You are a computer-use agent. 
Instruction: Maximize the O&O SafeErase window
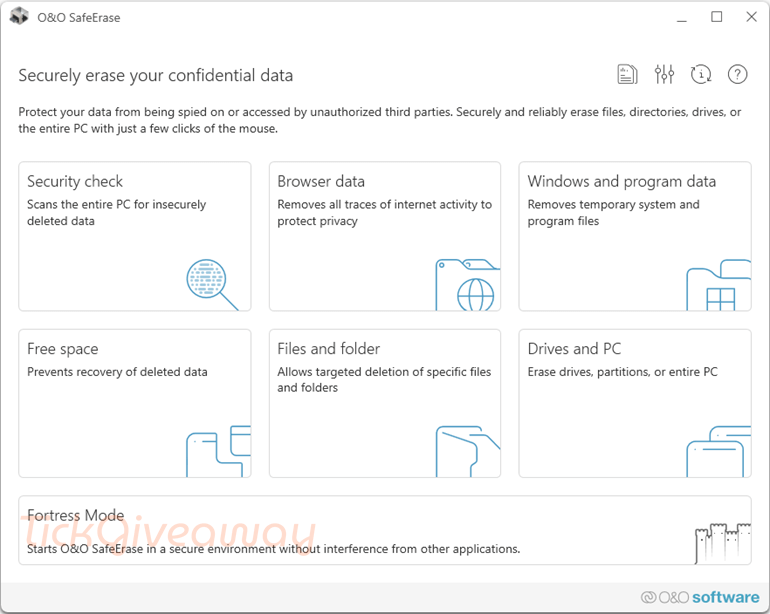click(716, 17)
